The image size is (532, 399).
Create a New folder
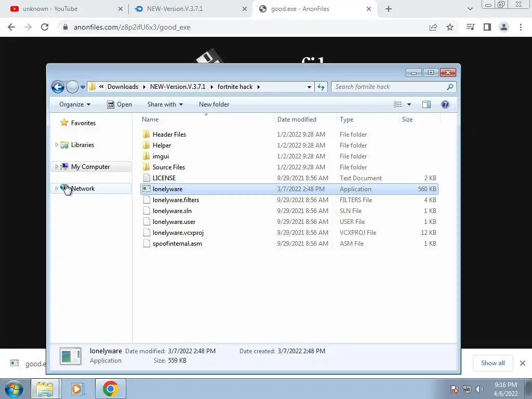coord(214,104)
